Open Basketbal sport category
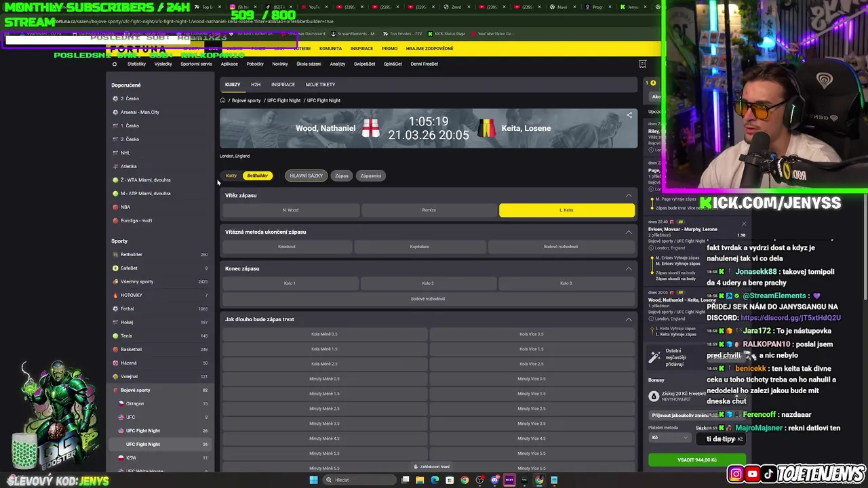Viewport: 868px width, 488px height. (161, 349)
